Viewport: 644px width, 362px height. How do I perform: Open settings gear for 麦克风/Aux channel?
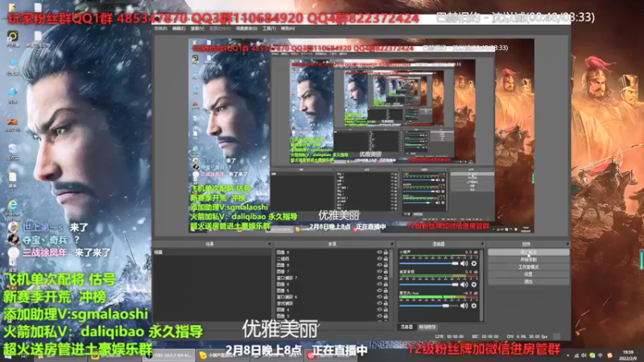tap(474, 306)
